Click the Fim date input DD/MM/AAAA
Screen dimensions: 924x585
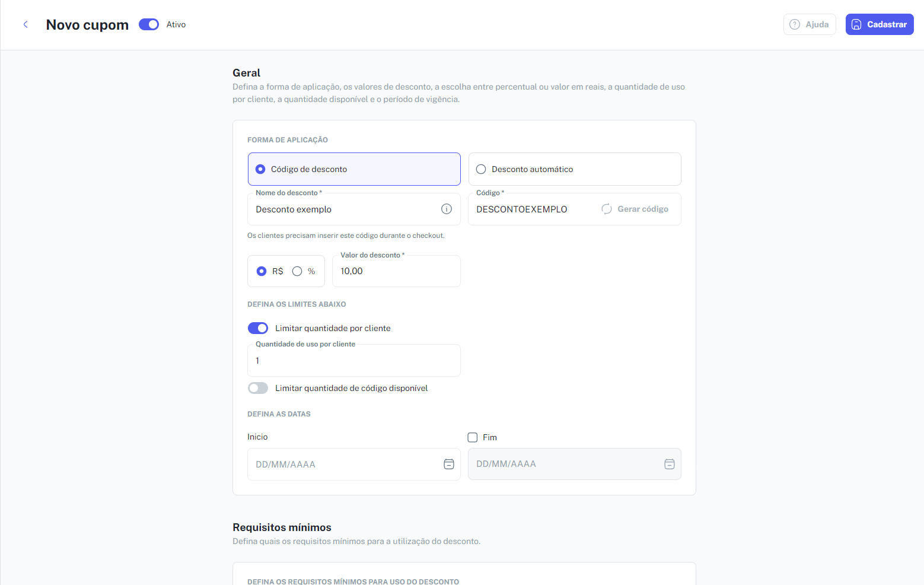pyautogui.click(x=575, y=464)
